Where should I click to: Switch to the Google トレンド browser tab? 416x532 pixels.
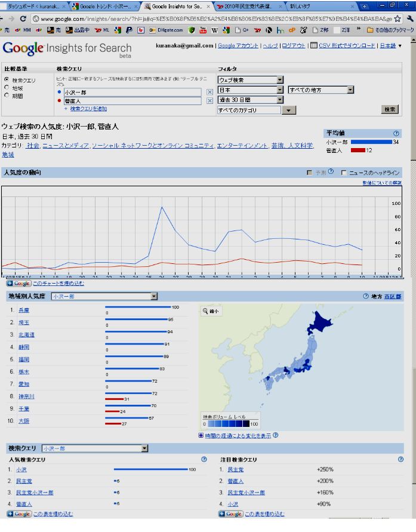click(x=104, y=7)
